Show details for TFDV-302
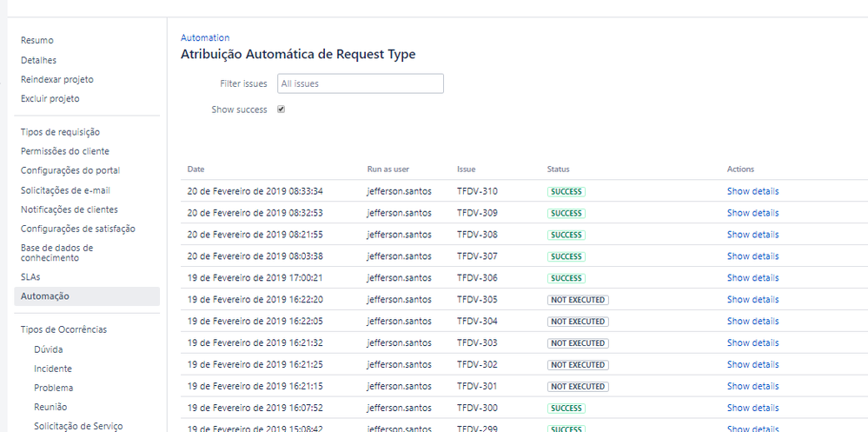868x432 pixels. click(x=752, y=364)
